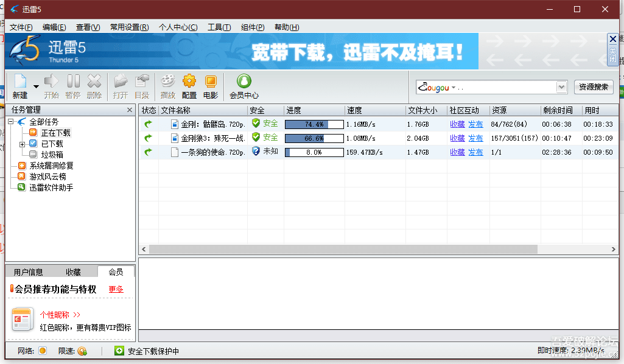Open the dropdown arrow next to 新建
624x364 pixels.
tap(36, 86)
